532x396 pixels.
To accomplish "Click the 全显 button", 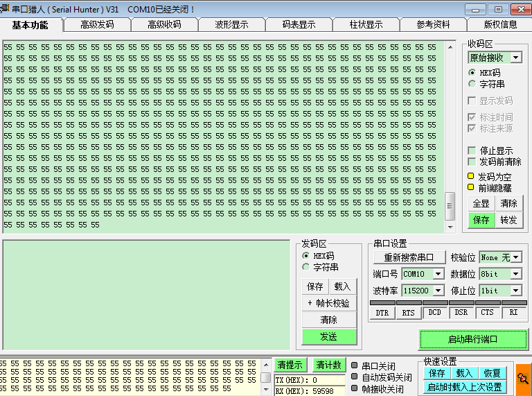I will click(481, 203).
